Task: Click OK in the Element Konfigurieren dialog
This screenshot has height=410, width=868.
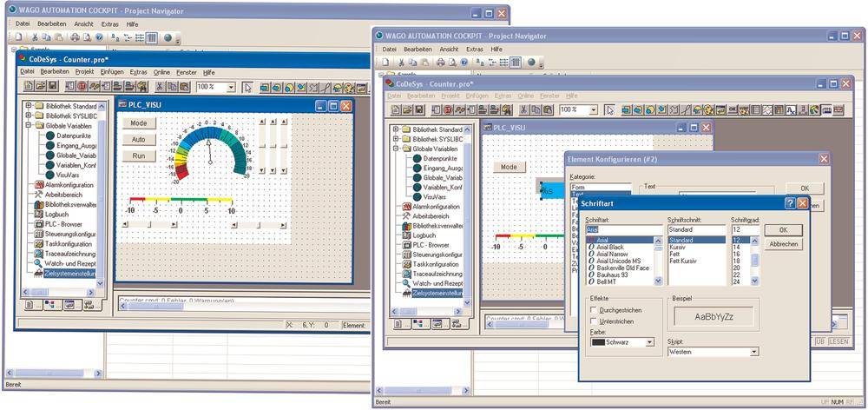Action: coord(805,188)
